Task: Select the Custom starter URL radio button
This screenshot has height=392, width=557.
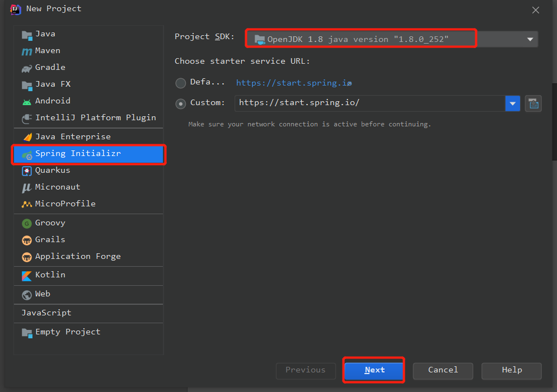Action: tap(181, 104)
